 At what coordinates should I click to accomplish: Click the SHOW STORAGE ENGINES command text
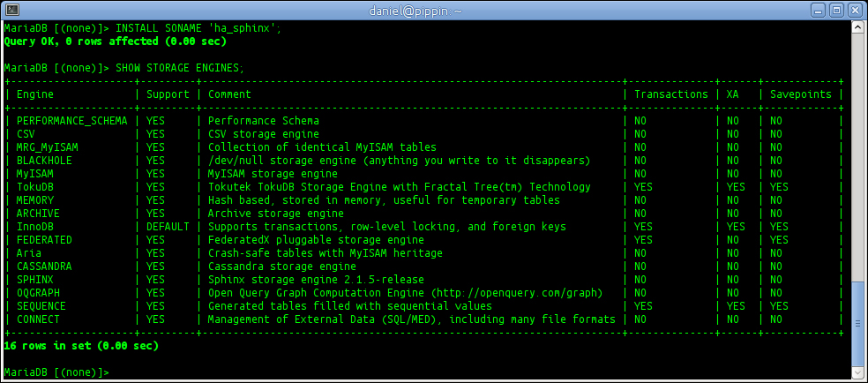tap(180, 68)
